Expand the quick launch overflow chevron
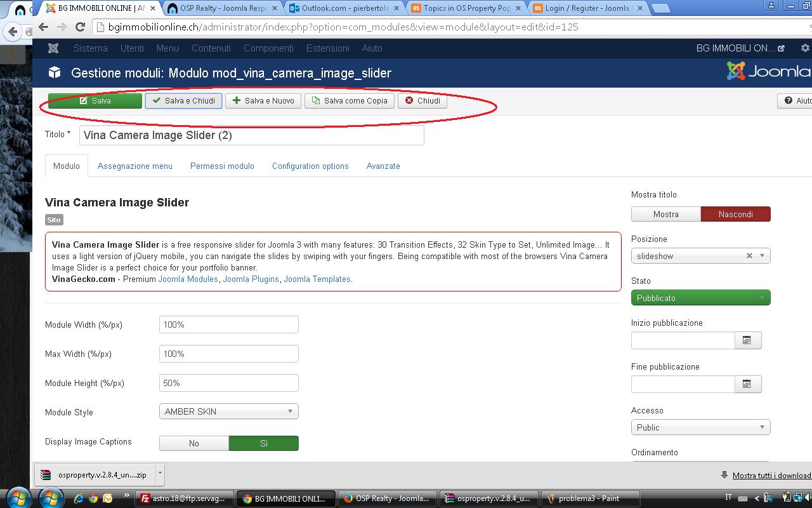Viewport: 812px width, 508px height. pos(126,495)
